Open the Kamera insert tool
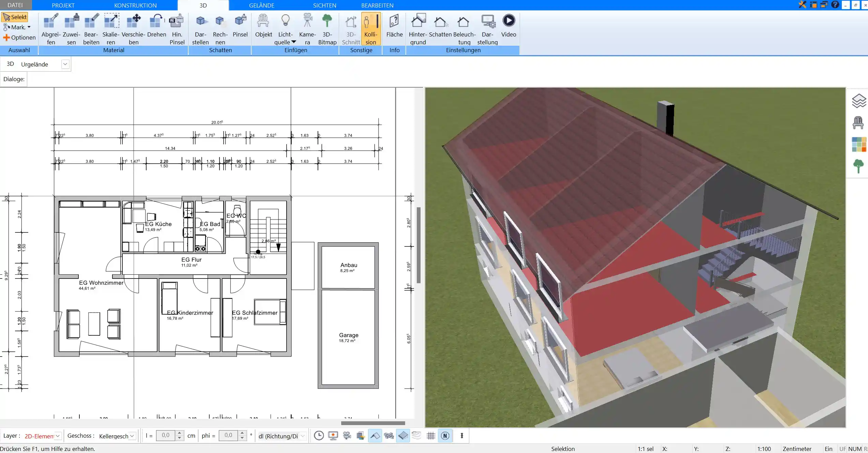 307,29
